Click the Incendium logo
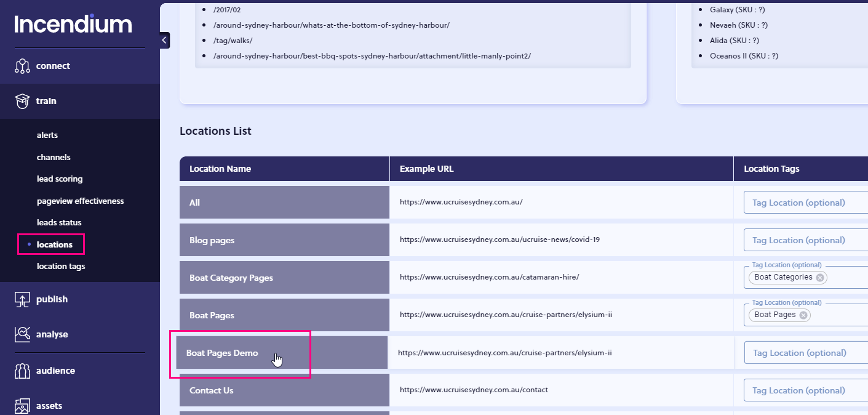 (x=73, y=24)
